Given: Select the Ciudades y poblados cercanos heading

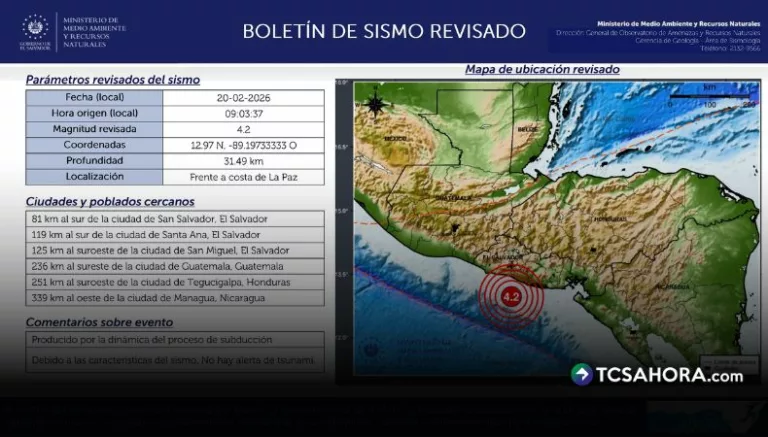Looking at the screenshot, I should [112, 202].
